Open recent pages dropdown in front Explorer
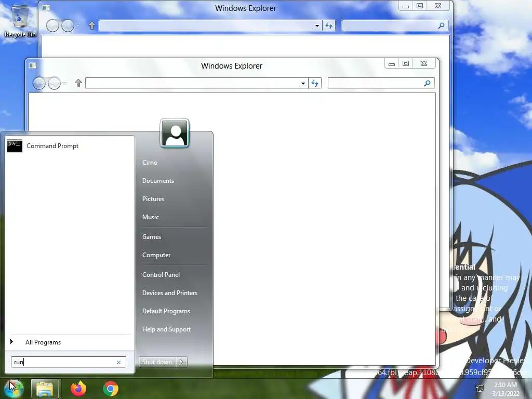 (x=65, y=83)
